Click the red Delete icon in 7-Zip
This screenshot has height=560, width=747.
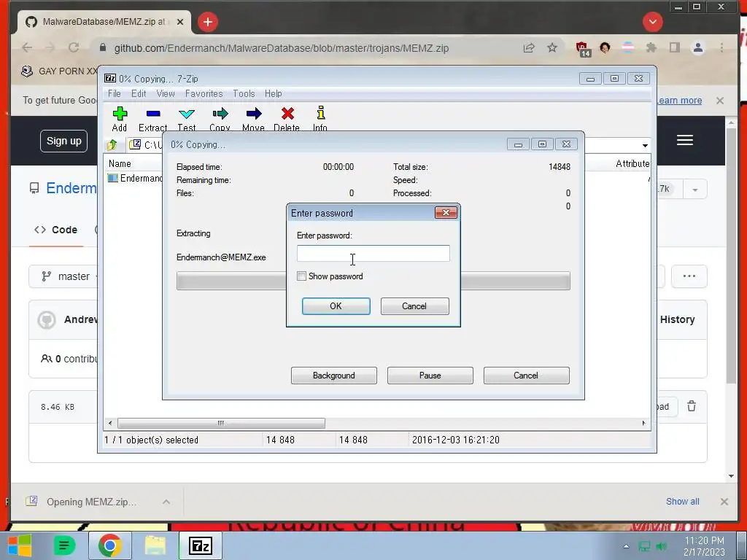(287, 113)
